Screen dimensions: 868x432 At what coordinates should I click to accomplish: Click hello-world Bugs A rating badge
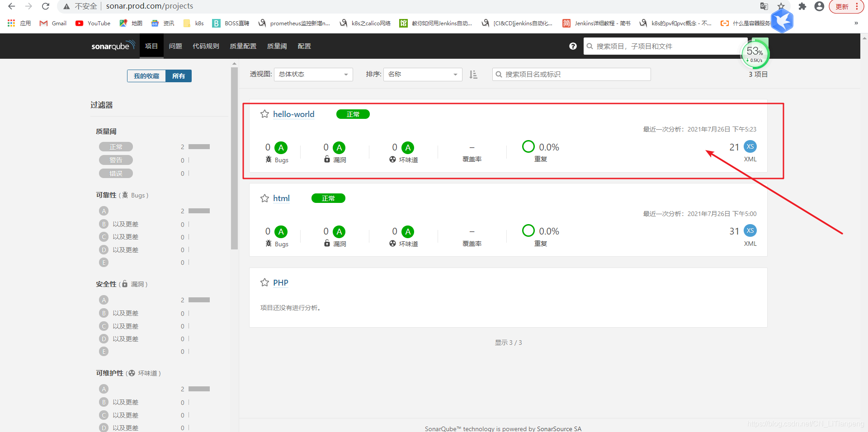281,148
